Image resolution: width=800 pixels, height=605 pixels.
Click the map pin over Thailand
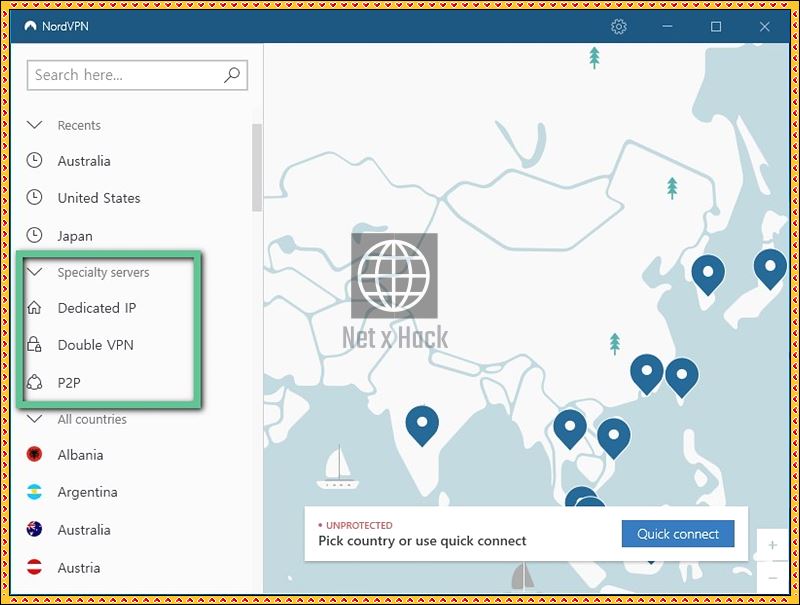tap(570, 429)
